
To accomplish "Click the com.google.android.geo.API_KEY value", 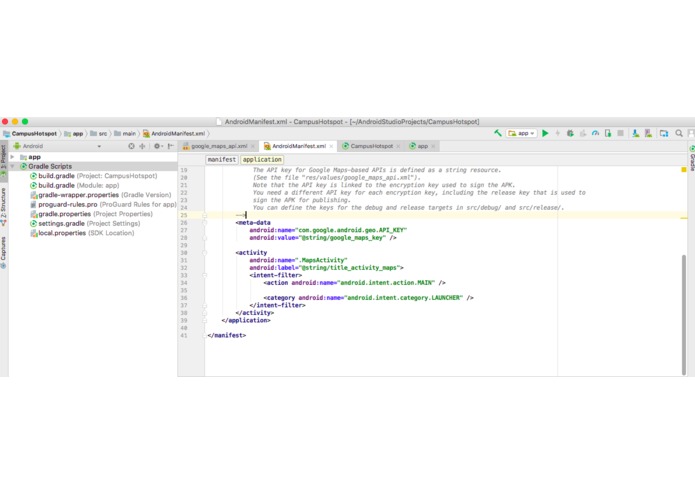I will pos(351,230).
